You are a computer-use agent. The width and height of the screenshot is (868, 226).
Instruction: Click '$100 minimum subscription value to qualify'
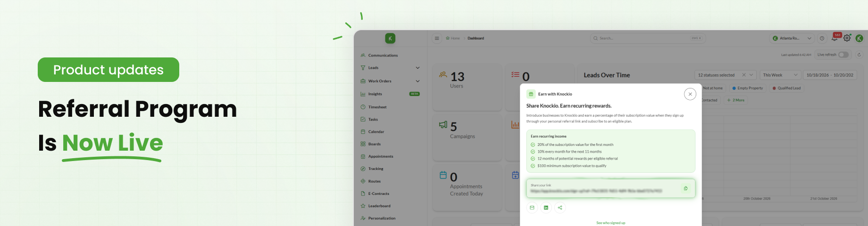click(x=572, y=166)
